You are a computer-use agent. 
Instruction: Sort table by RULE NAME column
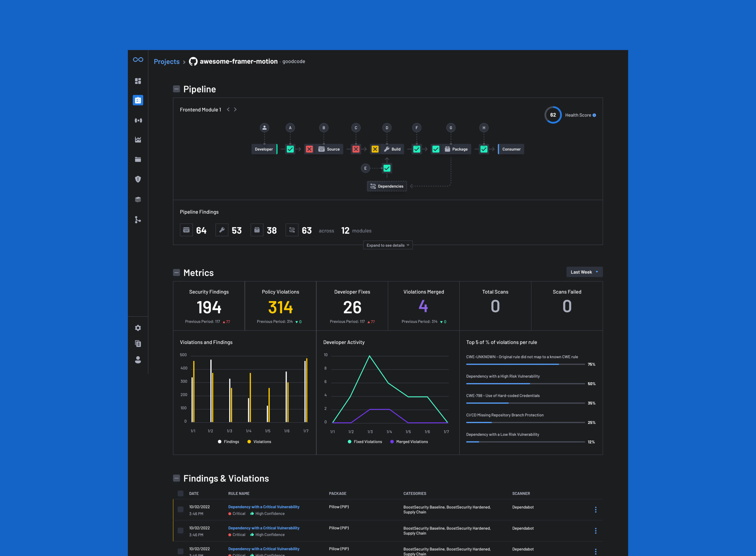coord(239,493)
